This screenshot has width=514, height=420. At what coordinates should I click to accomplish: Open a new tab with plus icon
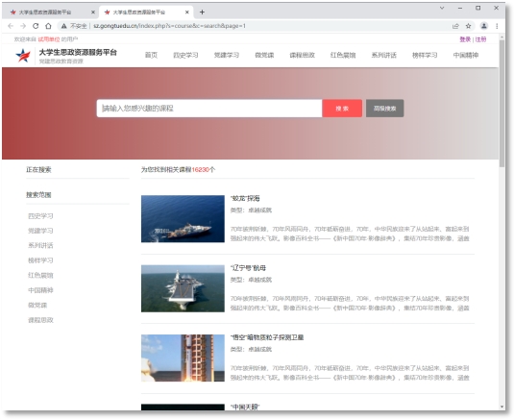(202, 12)
